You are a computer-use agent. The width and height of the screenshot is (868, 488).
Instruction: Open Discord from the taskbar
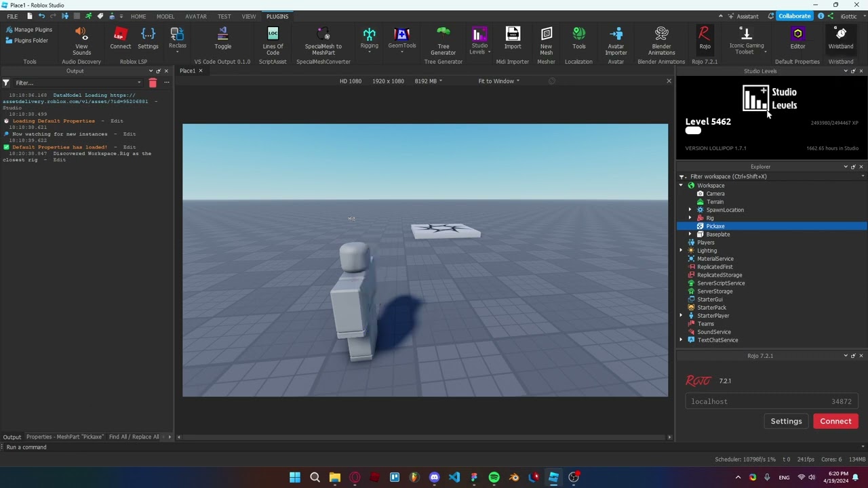click(x=434, y=477)
